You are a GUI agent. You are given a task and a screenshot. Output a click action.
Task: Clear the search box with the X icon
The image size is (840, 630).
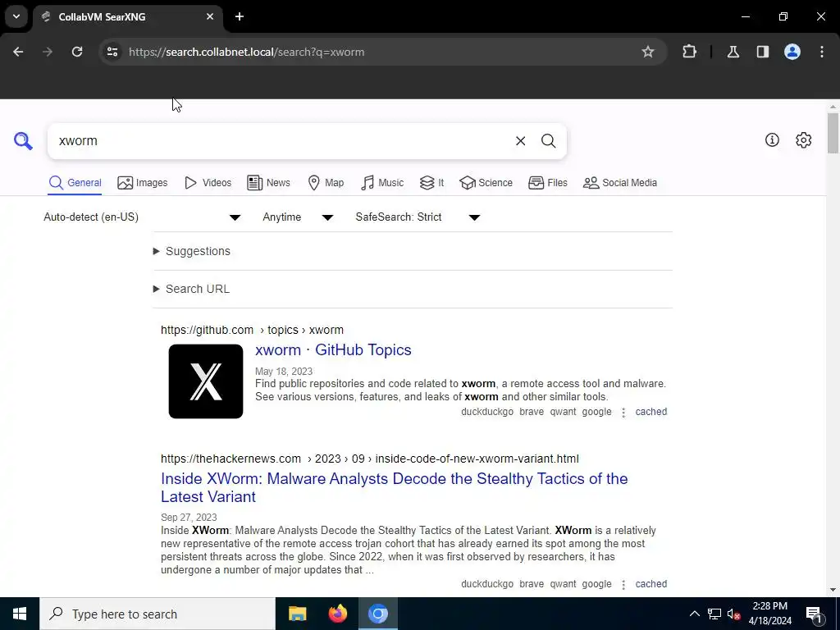click(520, 141)
